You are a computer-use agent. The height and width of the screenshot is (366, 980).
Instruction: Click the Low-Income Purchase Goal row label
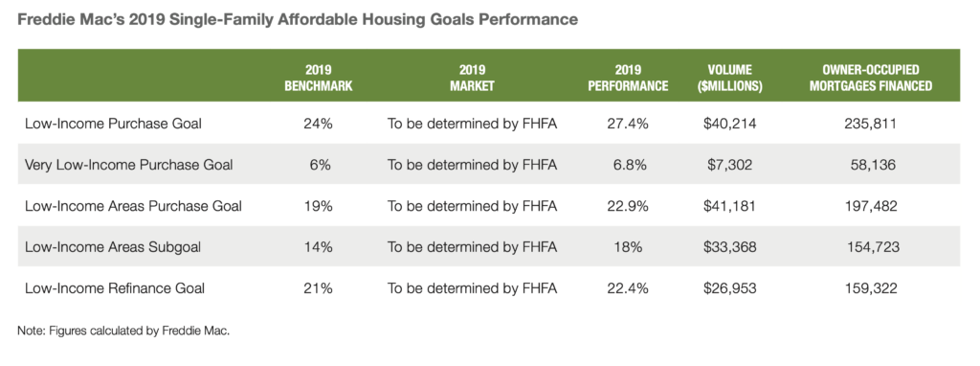pos(113,124)
